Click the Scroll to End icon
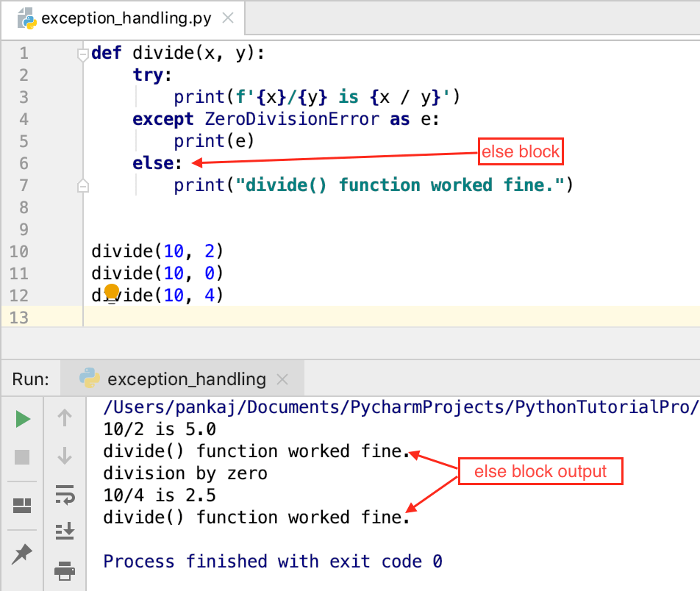700x591 pixels. (65, 531)
